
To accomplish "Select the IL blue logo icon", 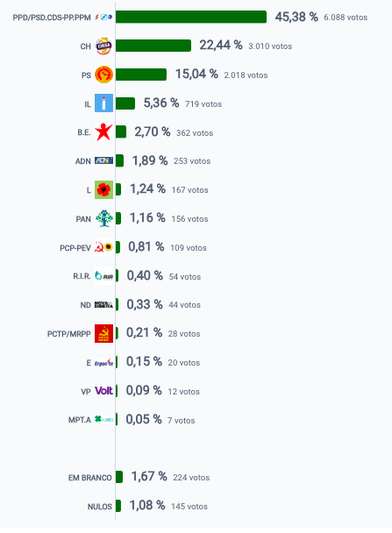I will coord(103,103).
